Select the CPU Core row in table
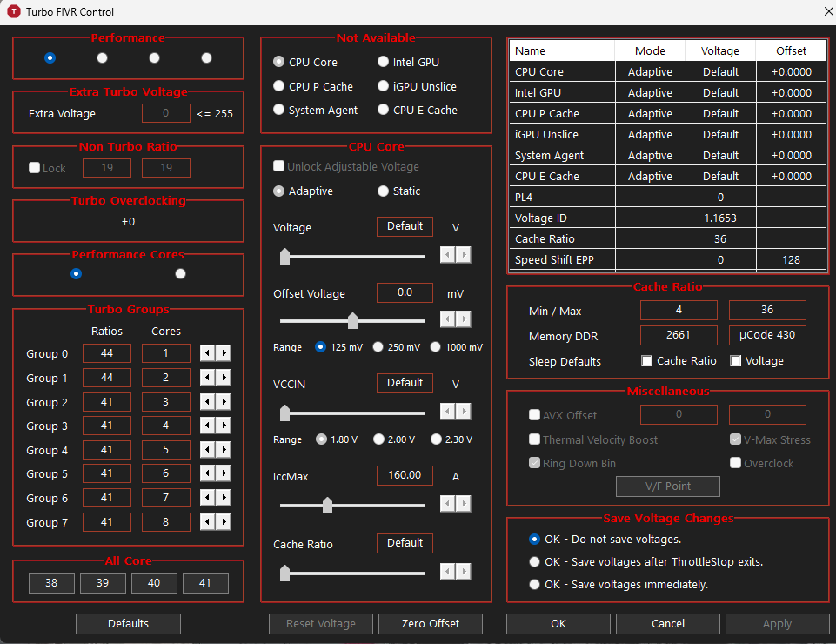Screen dimensions: 836x644 click(x=668, y=71)
